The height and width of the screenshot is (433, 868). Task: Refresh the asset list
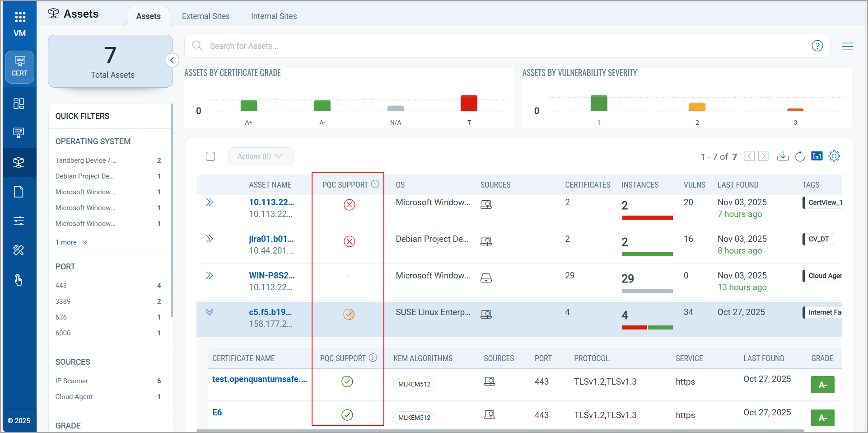coord(800,156)
